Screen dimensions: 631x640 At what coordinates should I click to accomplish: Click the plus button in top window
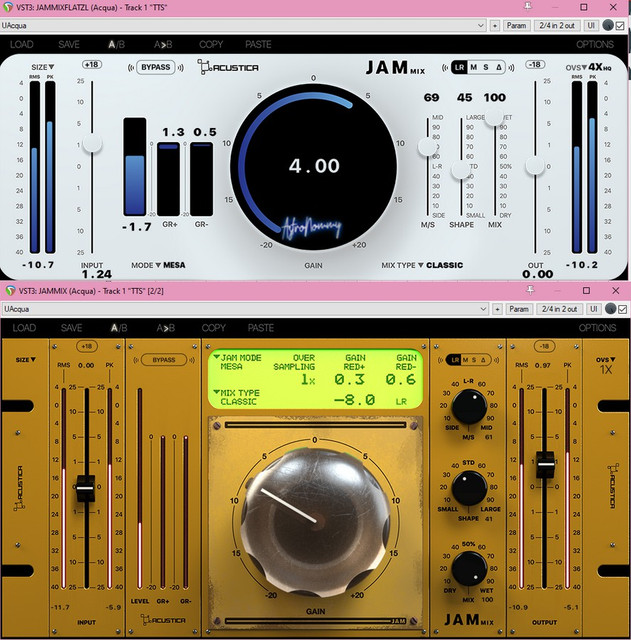coord(495,25)
